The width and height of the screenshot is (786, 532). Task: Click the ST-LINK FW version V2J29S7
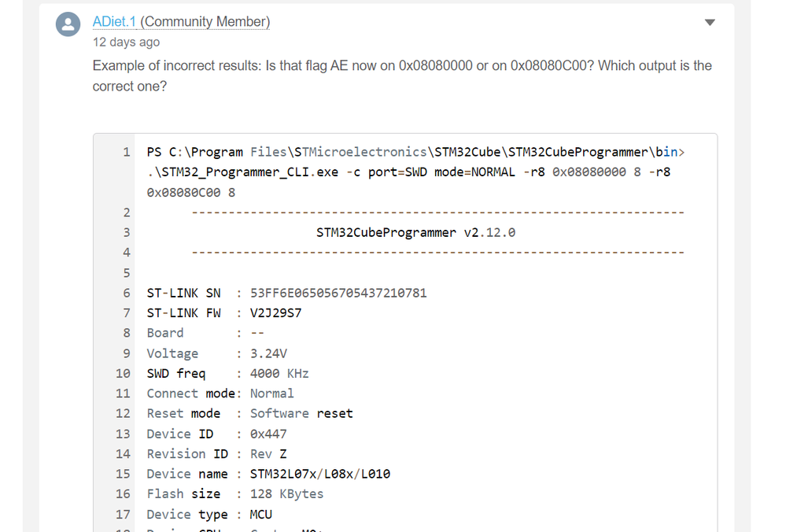pyautogui.click(x=275, y=313)
